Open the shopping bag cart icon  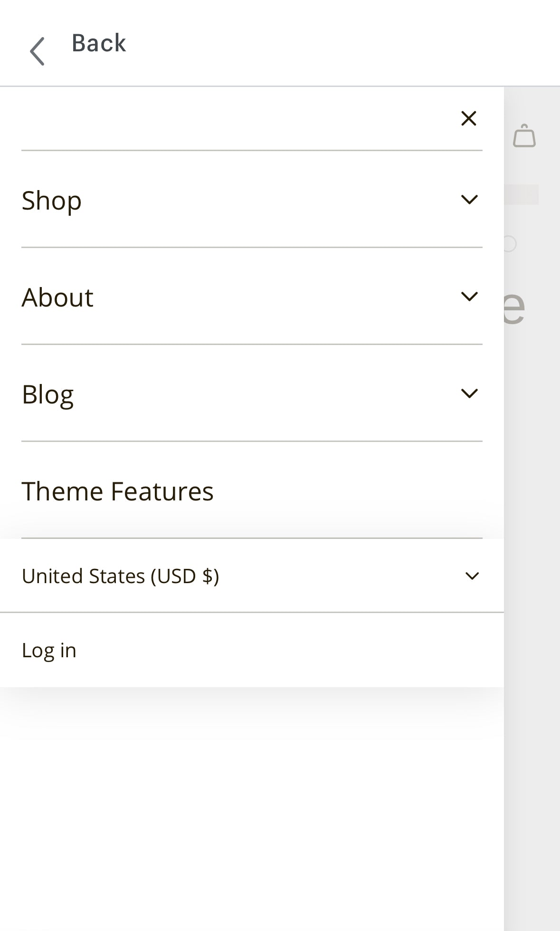pyautogui.click(x=524, y=136)
